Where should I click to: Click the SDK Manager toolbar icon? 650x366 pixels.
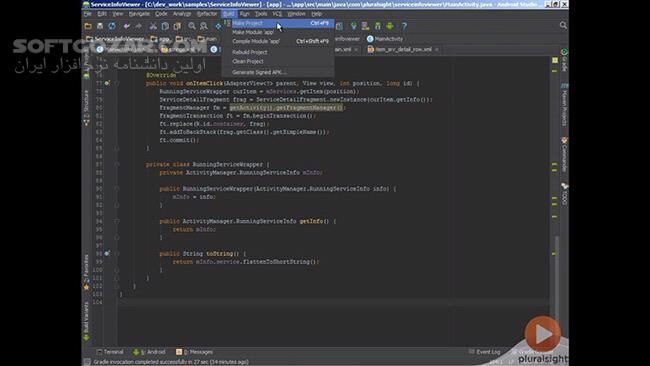pyautogui.click(x=378, y=26)
